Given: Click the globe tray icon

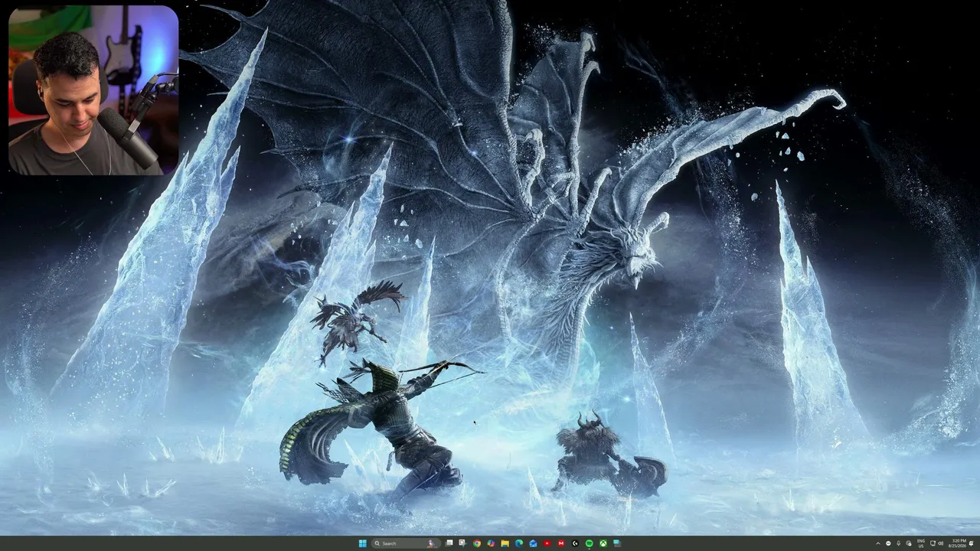Looking at the screenshot, I should click(x=907, y=543).
